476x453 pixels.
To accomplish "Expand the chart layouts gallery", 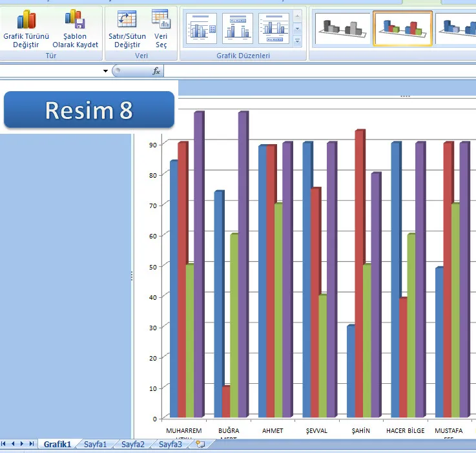I will (297, 41).
